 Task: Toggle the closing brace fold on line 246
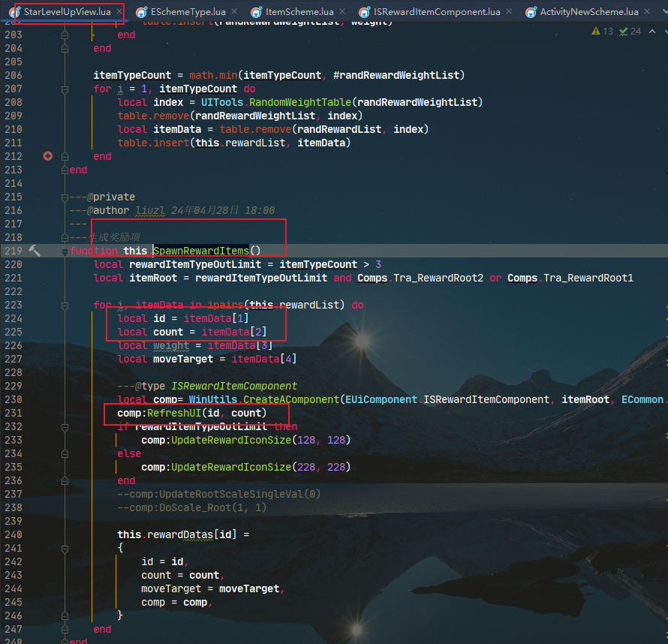pos(65,615)
